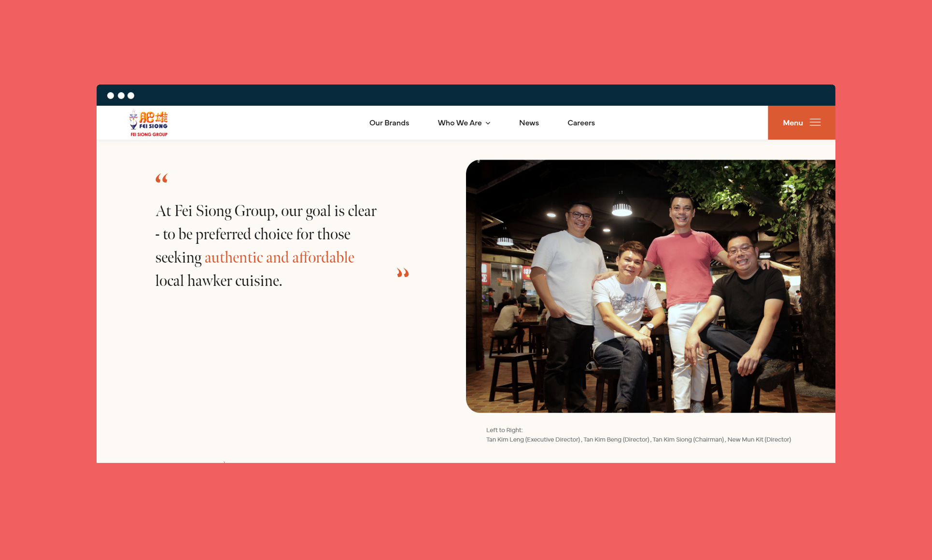
Task: Click the quote line 'local hawker cuisine.'
Action: [219, 280]
